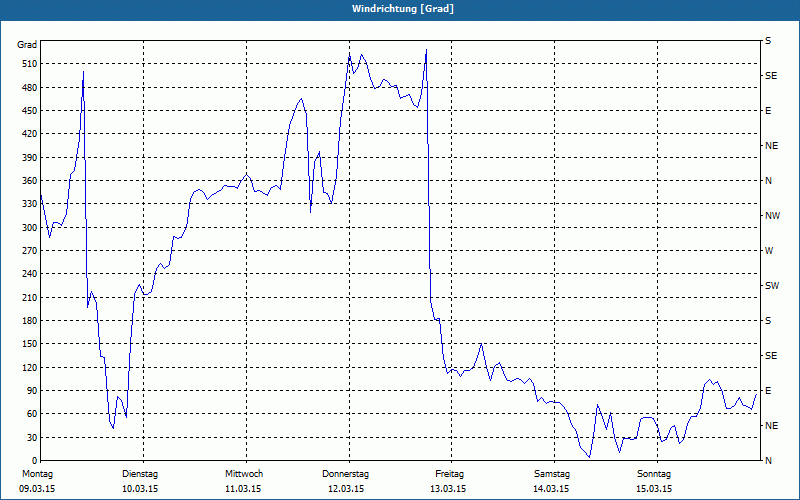Pick the 60 degree tick label
800x500 pixels.
pos(32,414)
